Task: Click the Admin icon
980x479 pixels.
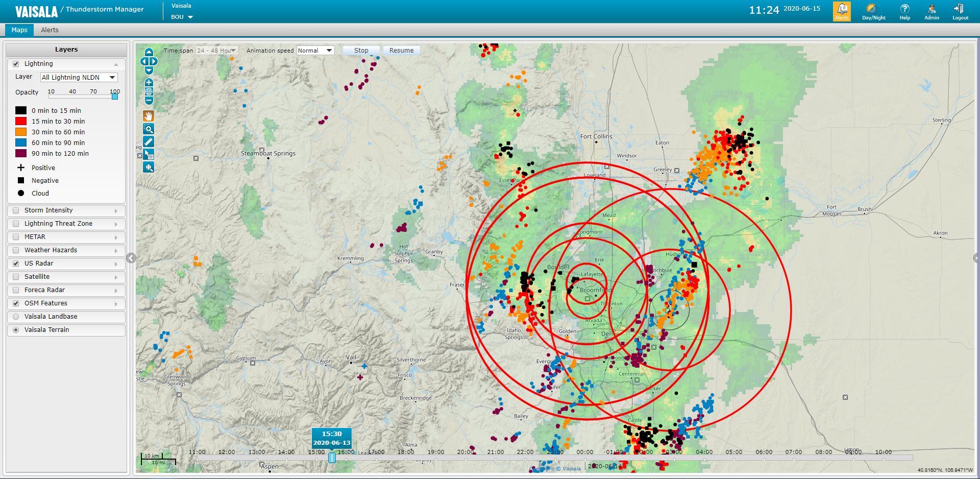Action: (931, 11)
